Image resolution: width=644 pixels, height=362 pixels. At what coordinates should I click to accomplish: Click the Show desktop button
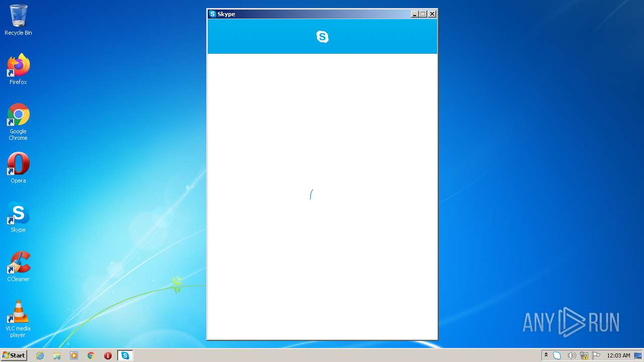coord(638,355)
